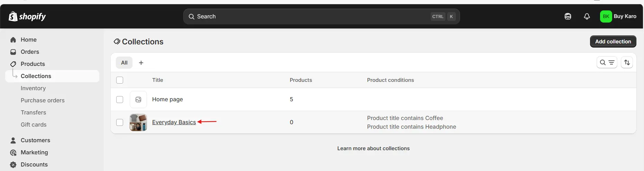Click the Shopify logo icon
This screenshot has height=171, width=644.
tap(13, 16)
